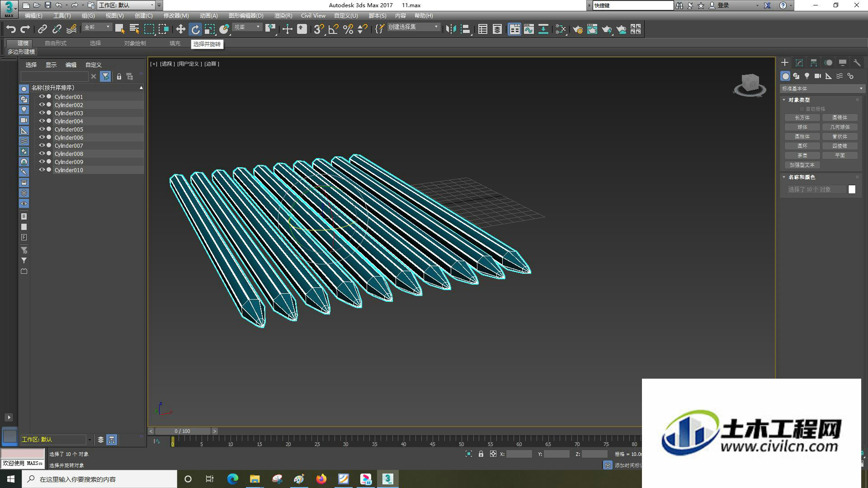Open the Hierarchy panel tab icon
The image size is (868, 488).
coord(813,63)
